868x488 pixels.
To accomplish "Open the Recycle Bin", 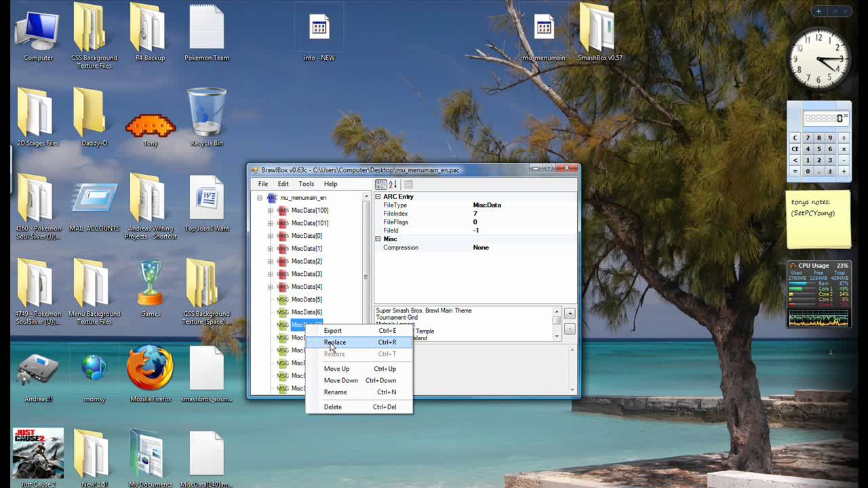I will coord(207,117).
